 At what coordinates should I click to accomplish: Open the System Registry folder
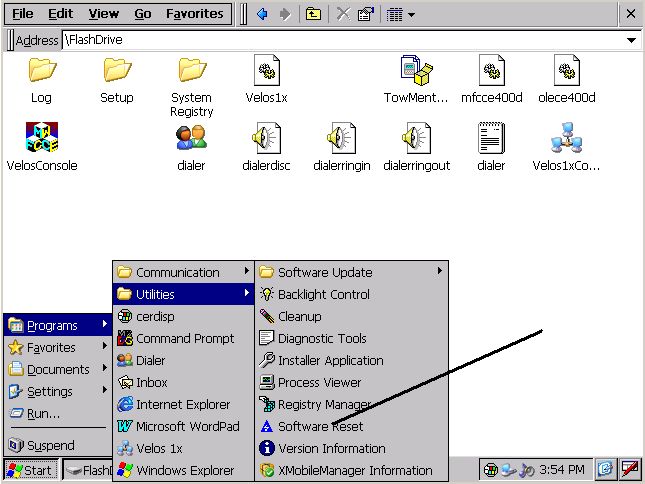(192, 87)
